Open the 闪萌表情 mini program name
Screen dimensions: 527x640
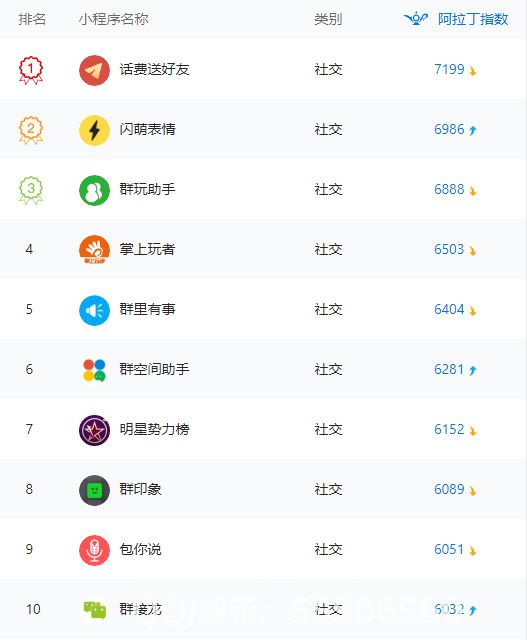pyautogui.click(x=147, y=129)
